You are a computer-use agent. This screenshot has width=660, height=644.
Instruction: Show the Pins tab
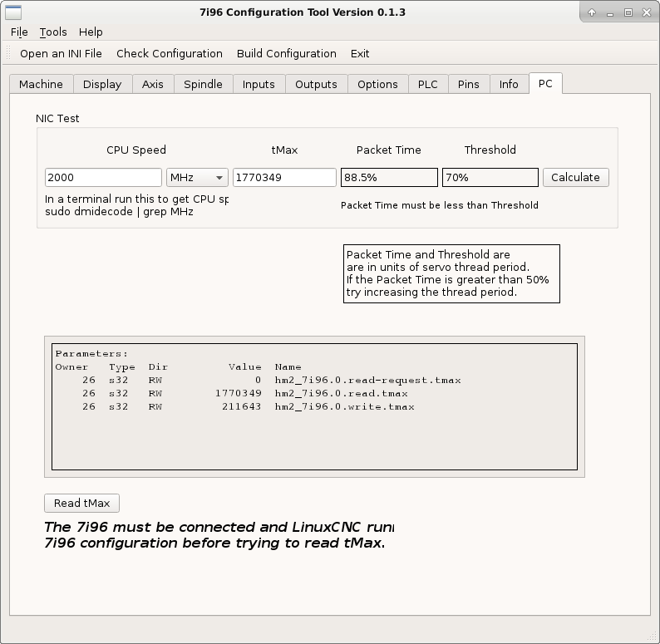(468, 84)
